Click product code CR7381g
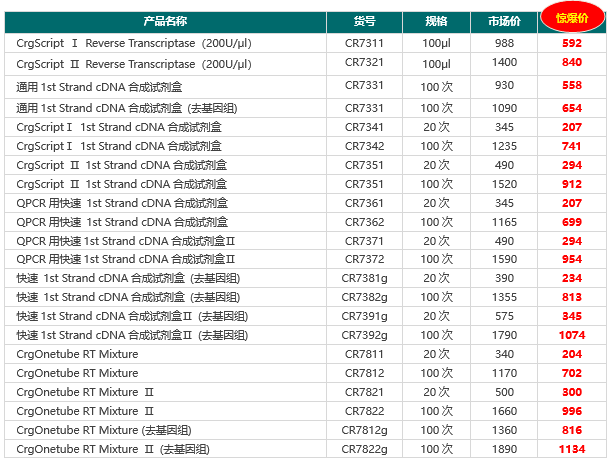611x465 pixels. pos(364,279)
